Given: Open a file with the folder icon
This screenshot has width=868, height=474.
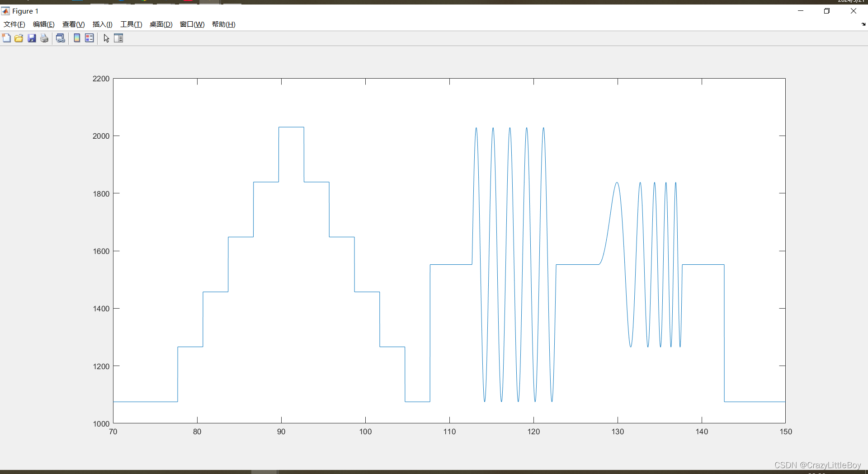Looking at the screenshot, I should pyautogui.click(x=19, y=38).
